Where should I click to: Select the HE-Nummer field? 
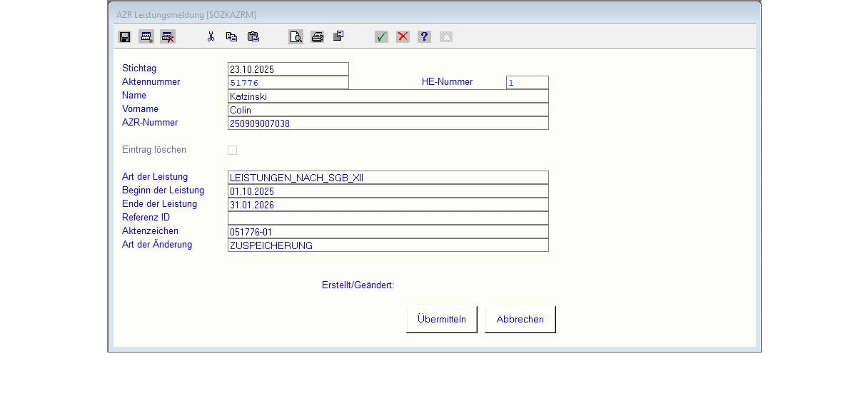[527, 83]
